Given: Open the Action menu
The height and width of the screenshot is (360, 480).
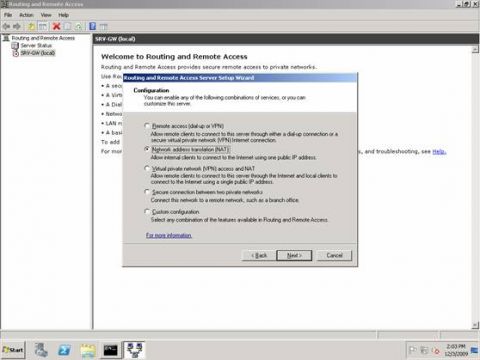Looking at the screenshot, I should click(26, 15).
